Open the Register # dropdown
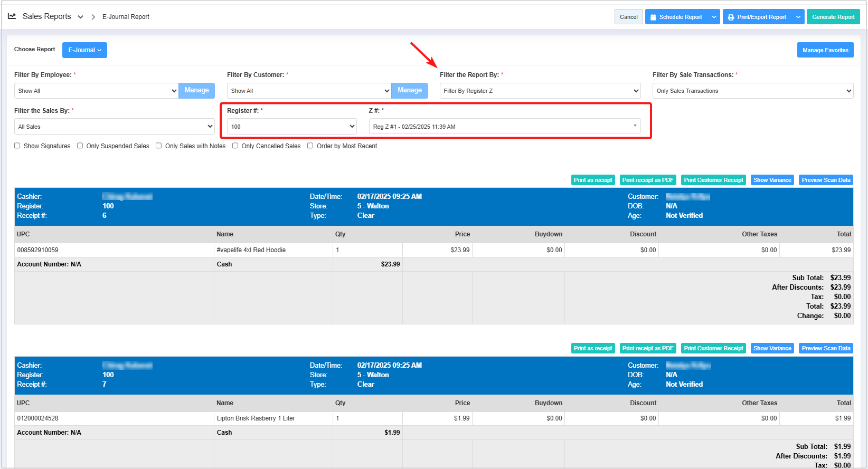 click(x=292, y=127)
